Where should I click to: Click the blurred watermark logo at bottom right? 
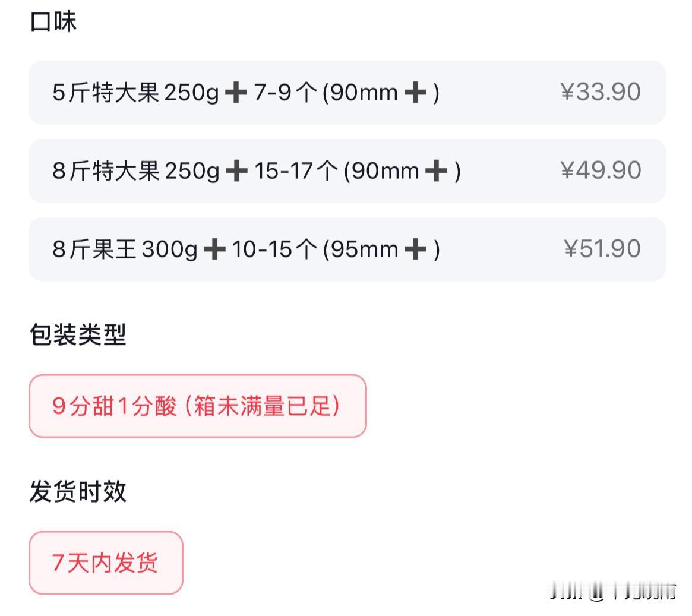click(614, 592)
